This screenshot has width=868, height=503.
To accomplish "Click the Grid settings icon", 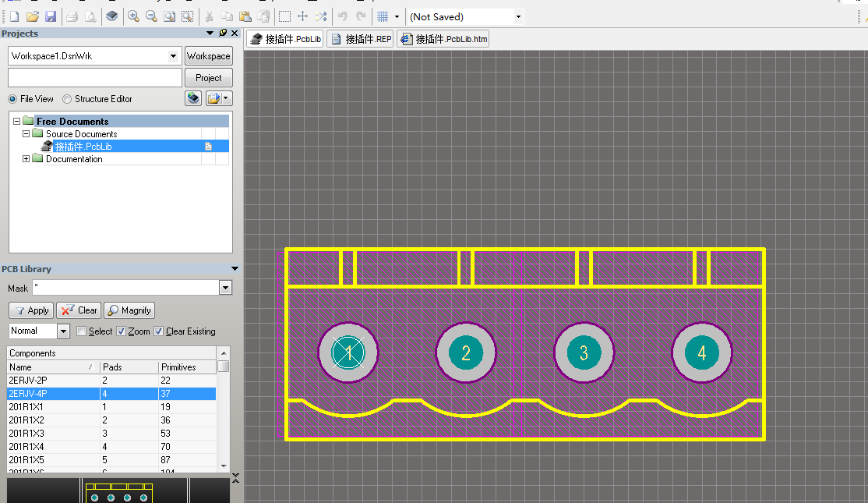I will click(x=383, y=16).
